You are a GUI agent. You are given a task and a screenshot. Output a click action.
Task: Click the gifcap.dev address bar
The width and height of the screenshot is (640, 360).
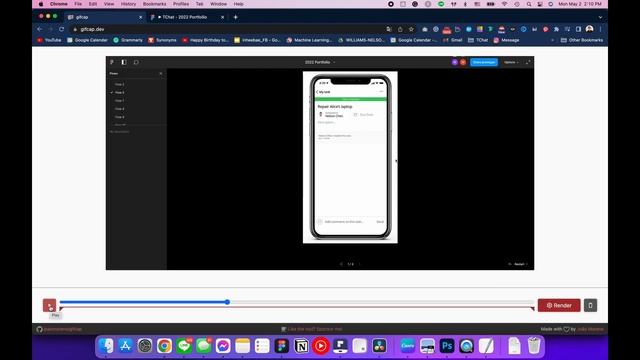pos(229,29)
